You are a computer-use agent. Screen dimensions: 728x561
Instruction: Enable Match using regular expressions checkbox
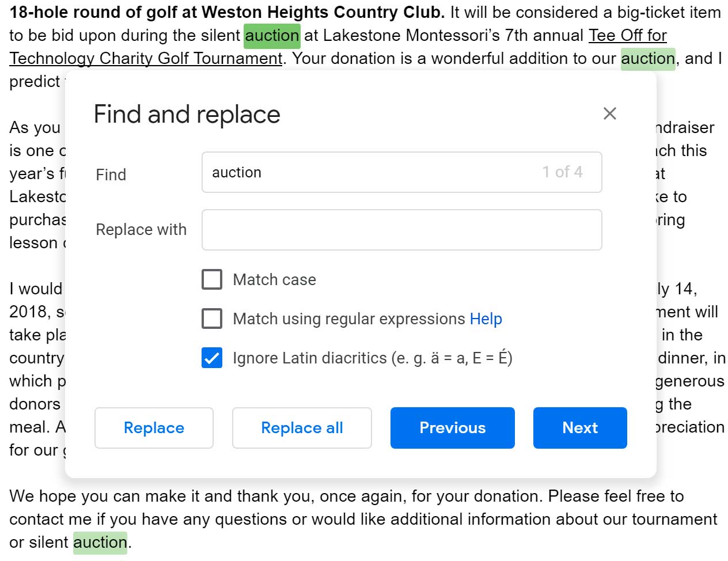click(x=212, y=319)
